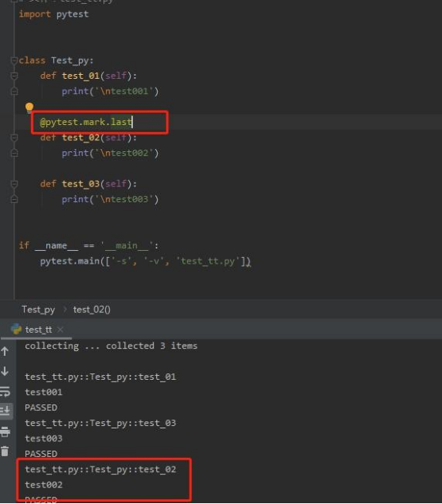The width and height of the screenshot is (442, 504).
Task: Click the pytest.main call line
Action: 145,261
